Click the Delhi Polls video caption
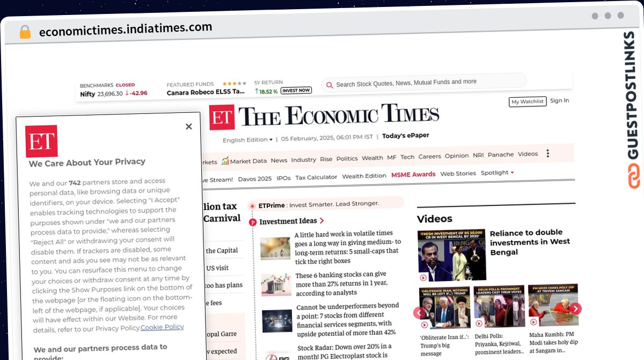 coord(499,344)
